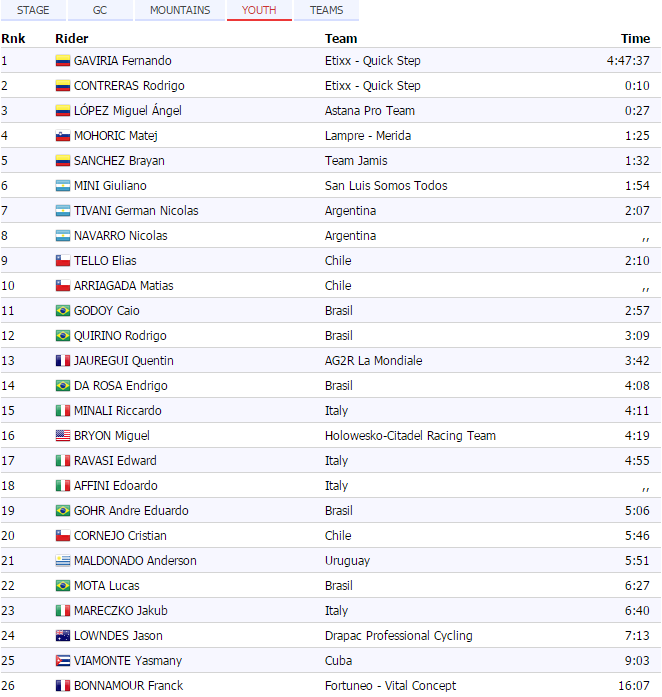The image size is (662, 697).
Task: Click the Uruguayan flag beside MALDONADO Anderson
Action: pyautogui.click(x=62, y=561)
